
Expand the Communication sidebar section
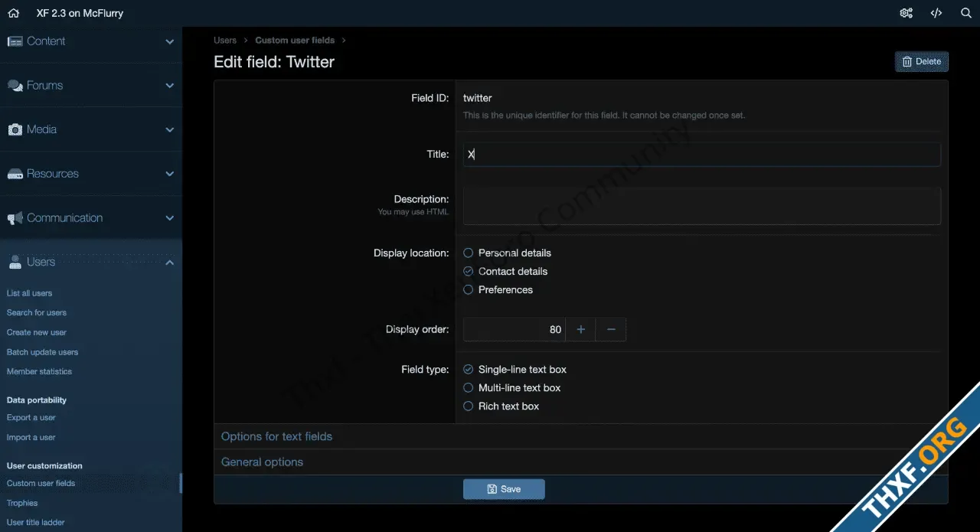coord(170,218)
